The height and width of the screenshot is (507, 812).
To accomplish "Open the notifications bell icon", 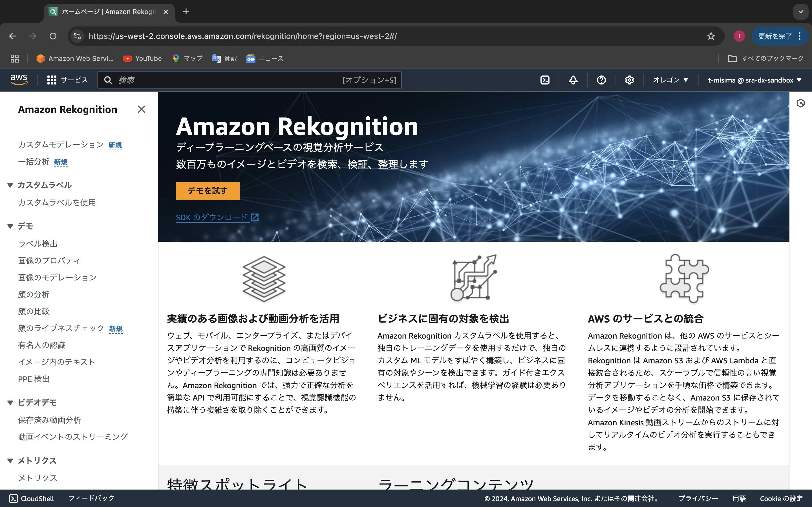I will pyautogui.click(x=573, y=80).
